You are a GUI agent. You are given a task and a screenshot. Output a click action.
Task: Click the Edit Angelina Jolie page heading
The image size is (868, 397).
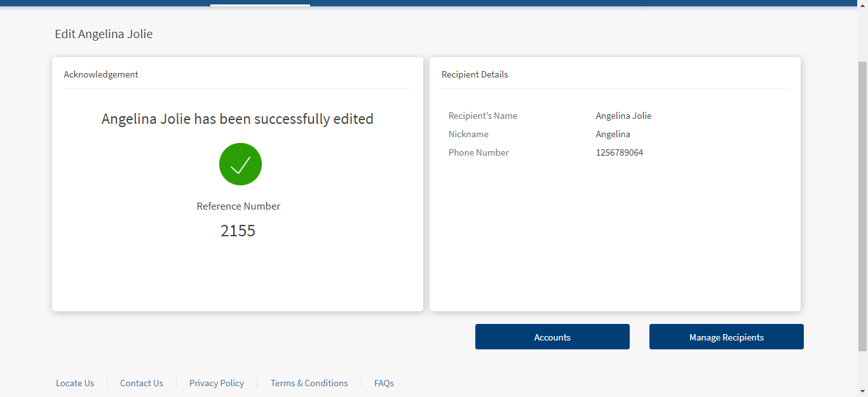104,34
